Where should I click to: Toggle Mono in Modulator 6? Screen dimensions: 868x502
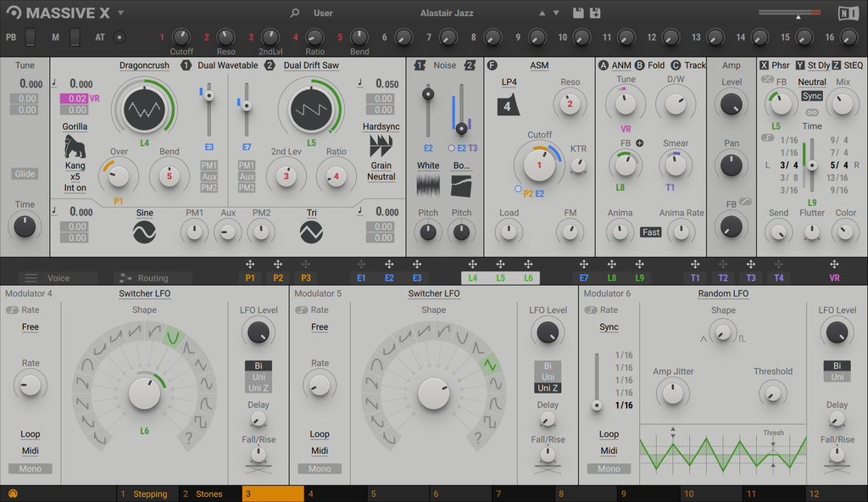[609, 469]
